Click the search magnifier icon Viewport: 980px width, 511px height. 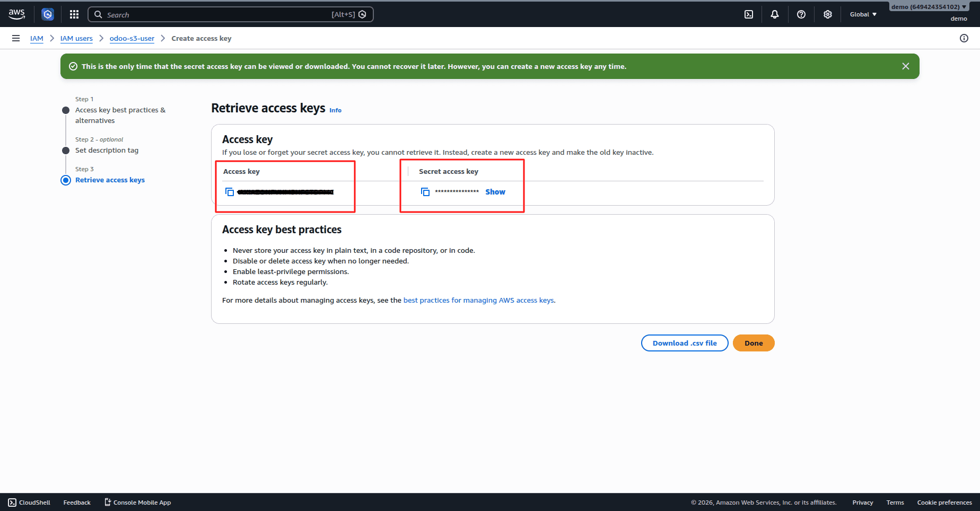98,14
